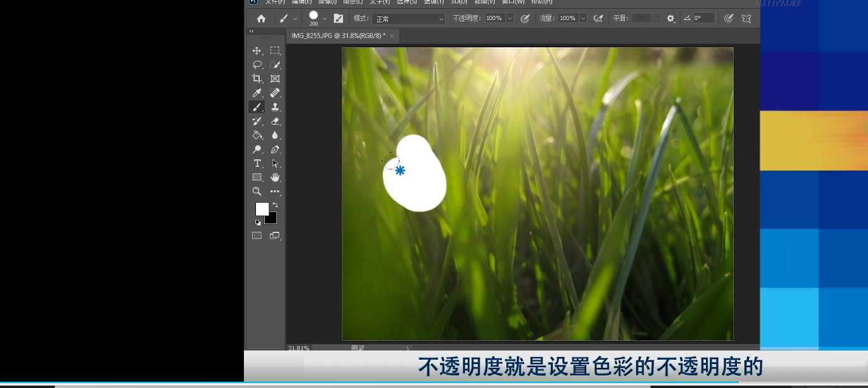Change the screen mode icon
This screenshot has width=868, height=388.
point(275,236)
